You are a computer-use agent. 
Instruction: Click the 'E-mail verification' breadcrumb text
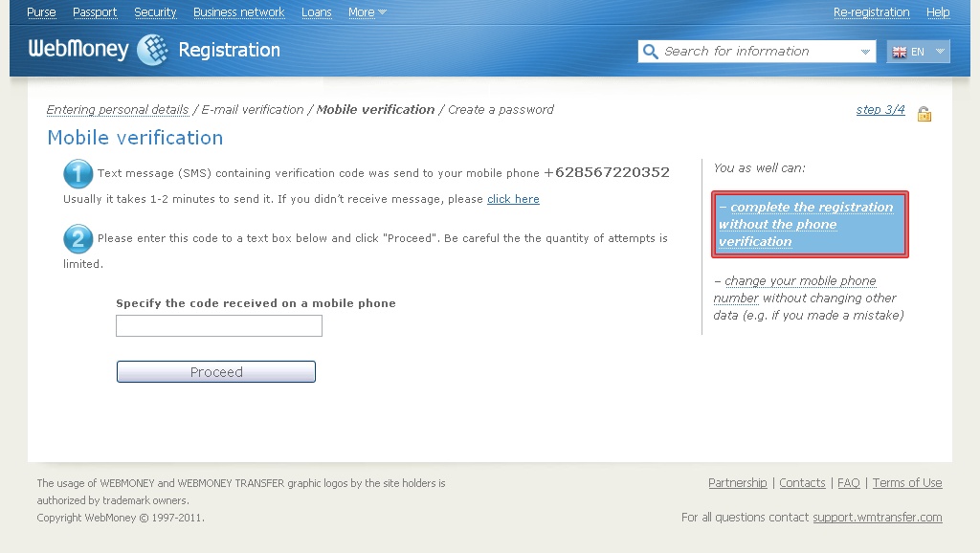[x=253, y=109]
